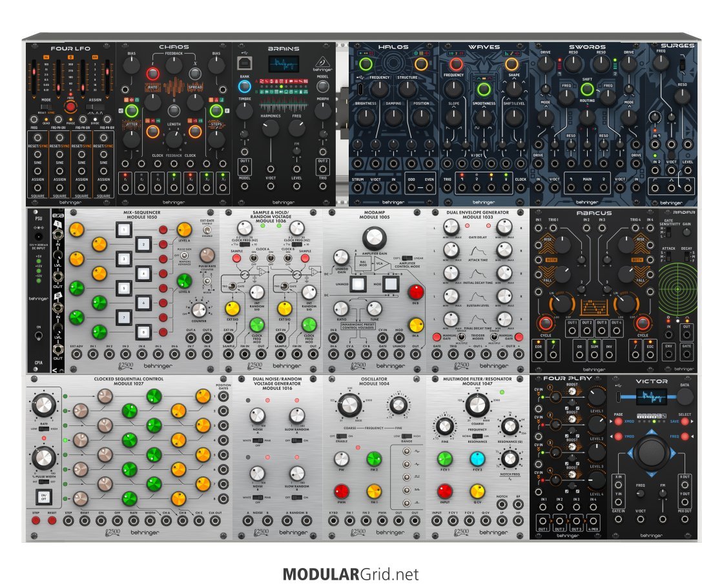The image size is (702, 588).
Task: Click the waveform display on Brains
Action: pyautogui.click(x=284, y=64)
